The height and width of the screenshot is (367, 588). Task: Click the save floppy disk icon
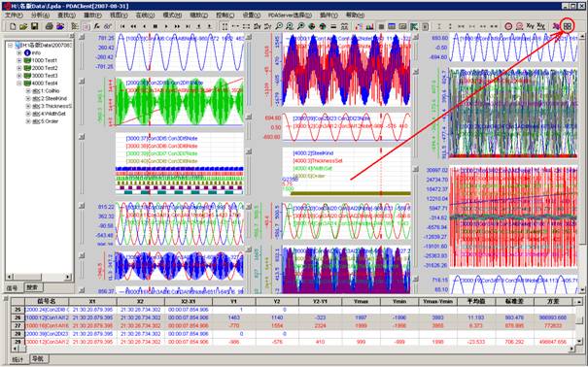[34, 26]
